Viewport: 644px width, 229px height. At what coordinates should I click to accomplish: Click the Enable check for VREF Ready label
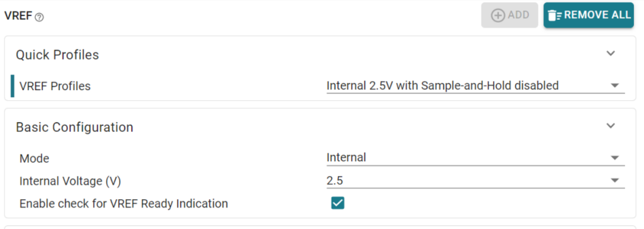click(123, 203)
